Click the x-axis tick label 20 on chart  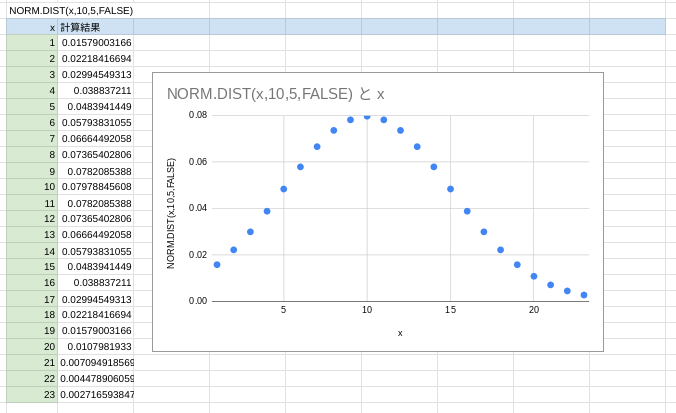click(534, 310)
